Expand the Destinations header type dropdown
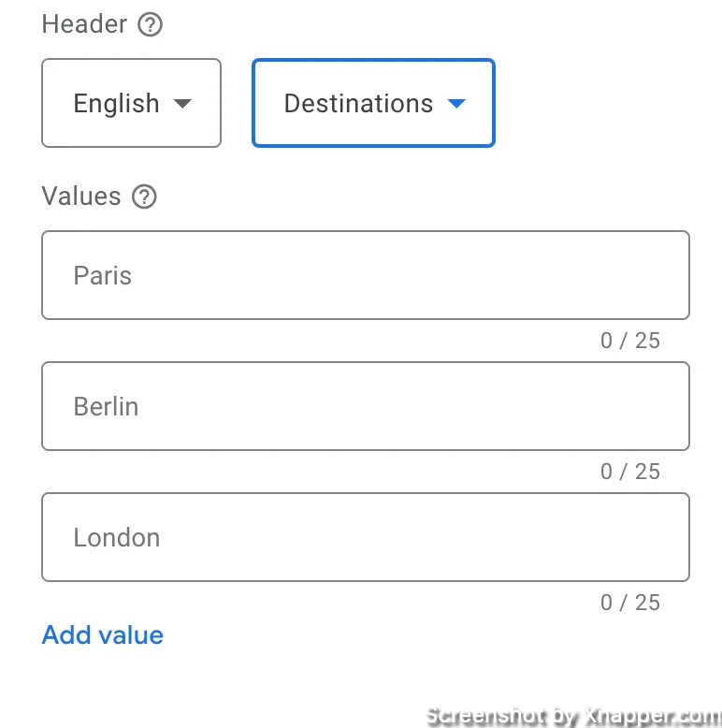 [x=373, y=103]
